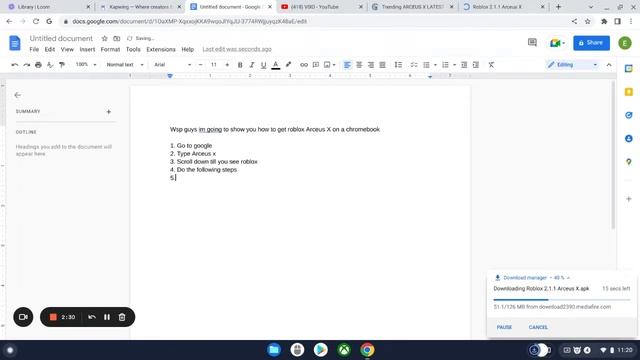Screen dimensions: 640x360
Task: Open the Tools menu
Action: [x=133, y=49]
